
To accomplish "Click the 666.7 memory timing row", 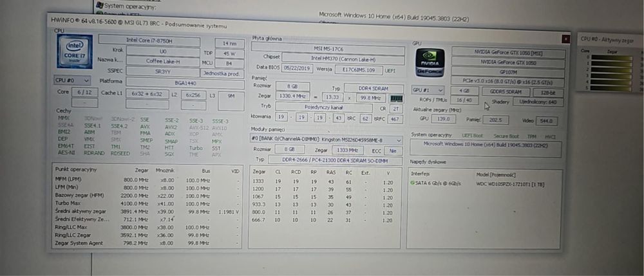I will coord(325,221).
